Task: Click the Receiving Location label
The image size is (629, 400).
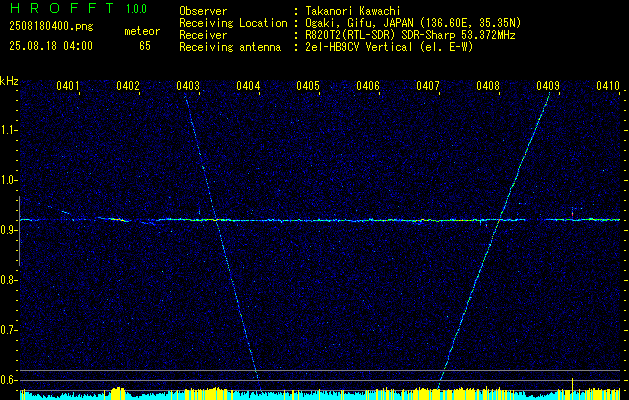Action: point(233,23)
